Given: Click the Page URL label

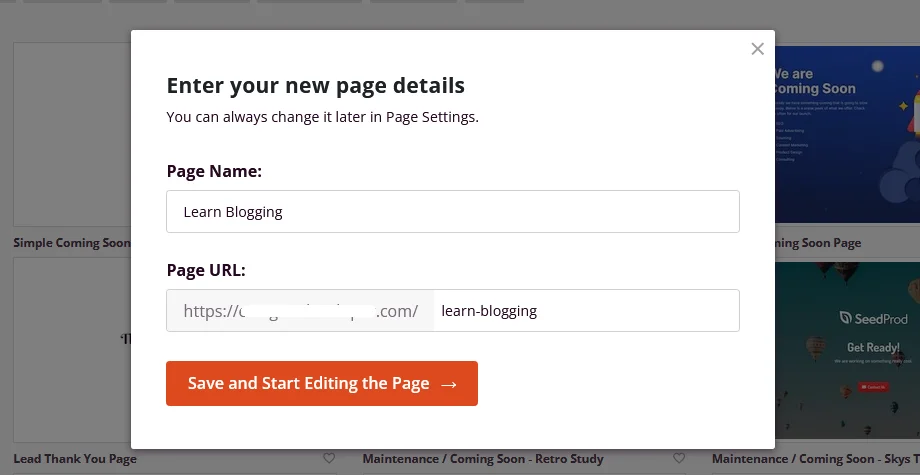Looking at the screenshot, I should pyautogui.click(x=206, y=270).
